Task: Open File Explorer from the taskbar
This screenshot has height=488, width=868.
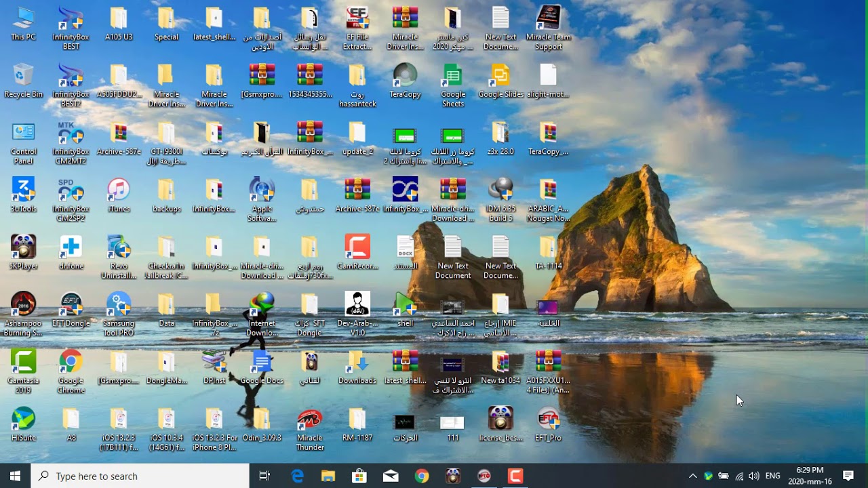Action: point(328,476)
